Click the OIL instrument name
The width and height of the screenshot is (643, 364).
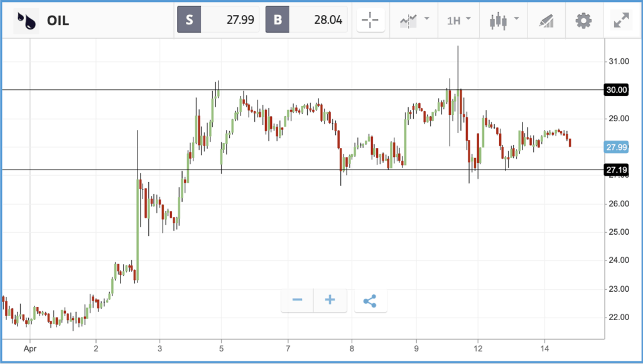point(58,20)
